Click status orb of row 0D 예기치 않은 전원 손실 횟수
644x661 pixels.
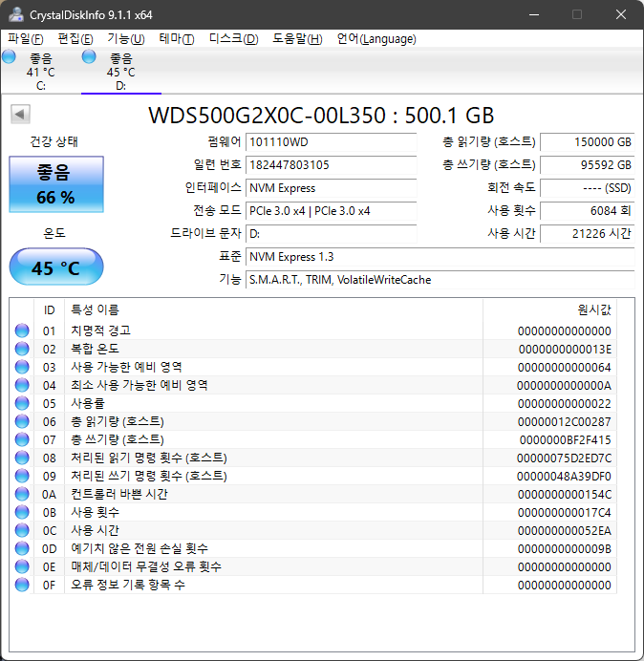tap(22, 548)
